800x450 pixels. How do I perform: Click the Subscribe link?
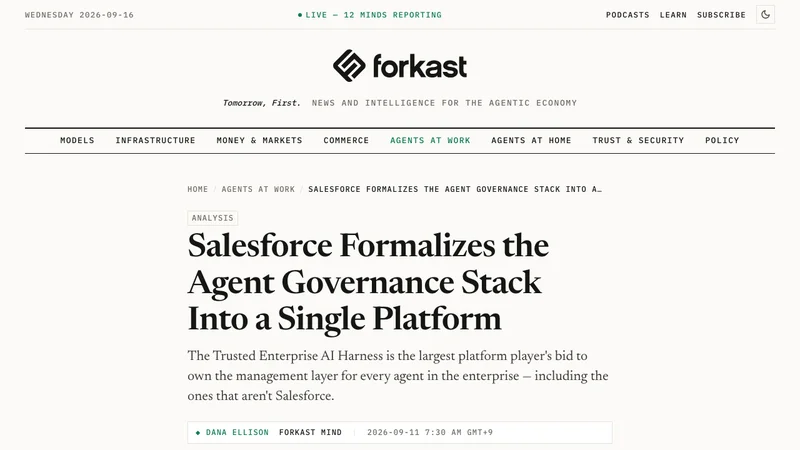pos(721,15)
